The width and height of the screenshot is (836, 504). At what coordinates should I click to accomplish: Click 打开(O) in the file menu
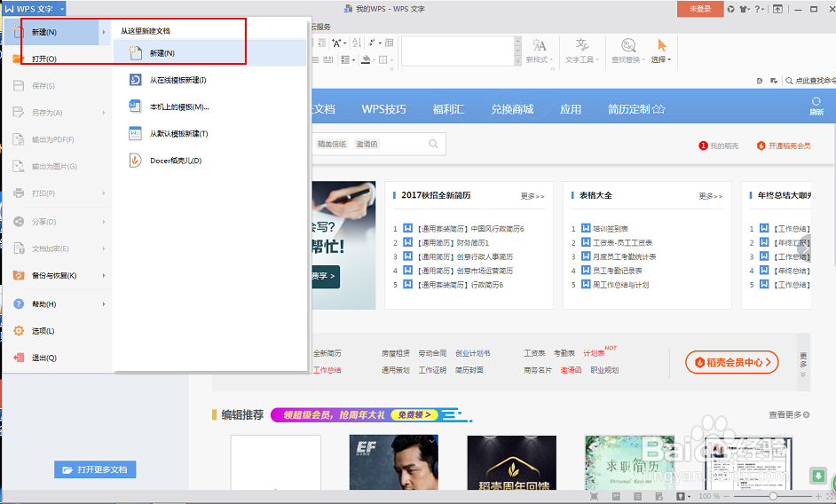click(x=57, y=59)
